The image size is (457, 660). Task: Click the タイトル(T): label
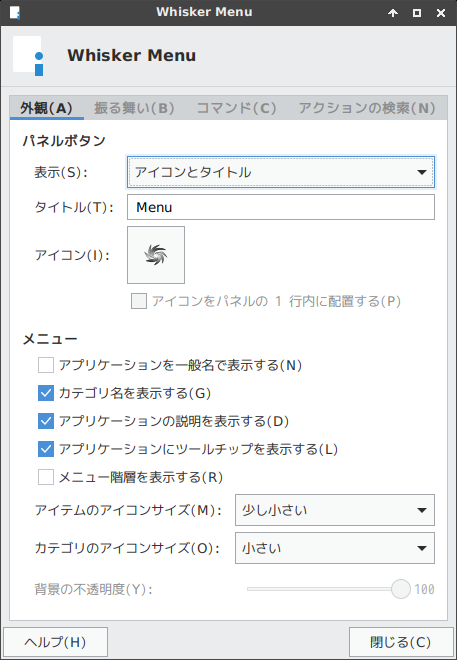click(x=74, y=207)
